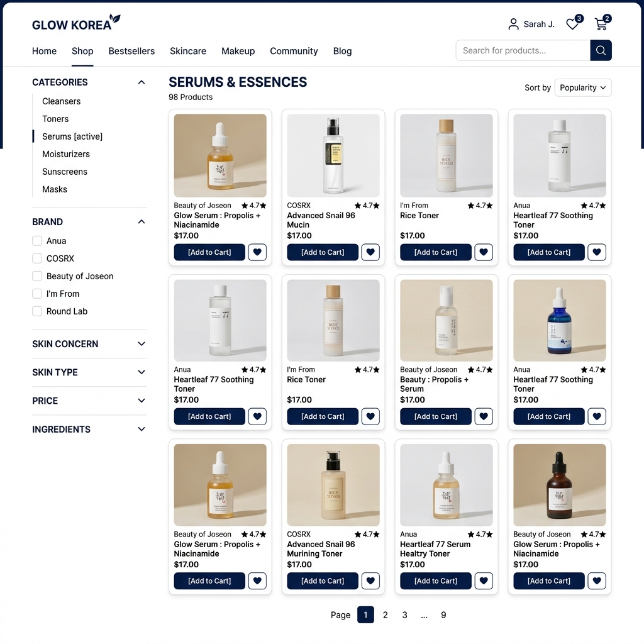Open the Sort by Popularity dropdown
Viewport: 644px width, 644px height.
coord(583,87)
